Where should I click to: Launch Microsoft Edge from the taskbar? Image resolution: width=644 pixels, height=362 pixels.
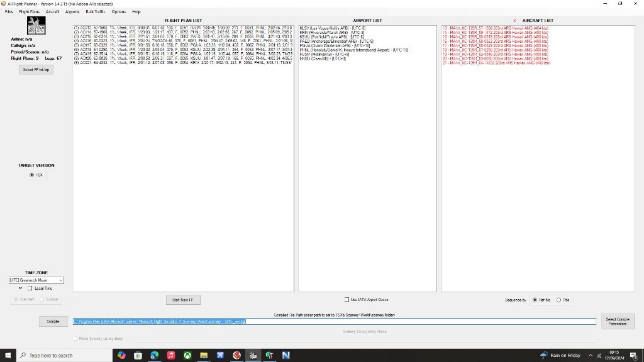155,356
